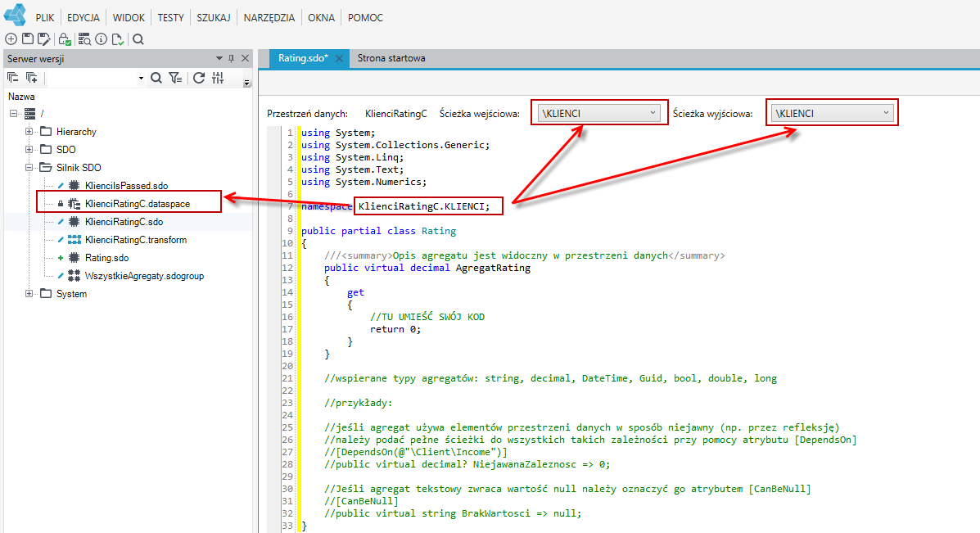Open the EDYCJA menu
The image size is (980, 533).
pos(84,17)
